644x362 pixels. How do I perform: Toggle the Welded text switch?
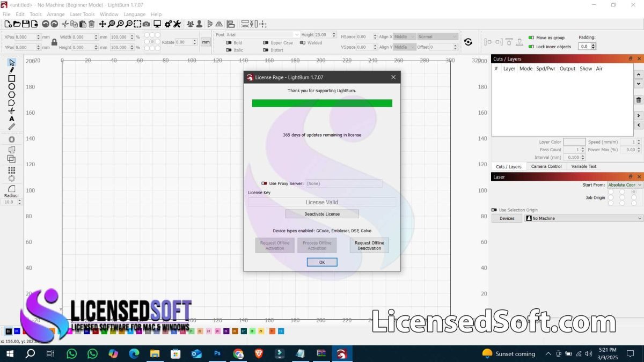pyautogui.click(x=303, y=43)
